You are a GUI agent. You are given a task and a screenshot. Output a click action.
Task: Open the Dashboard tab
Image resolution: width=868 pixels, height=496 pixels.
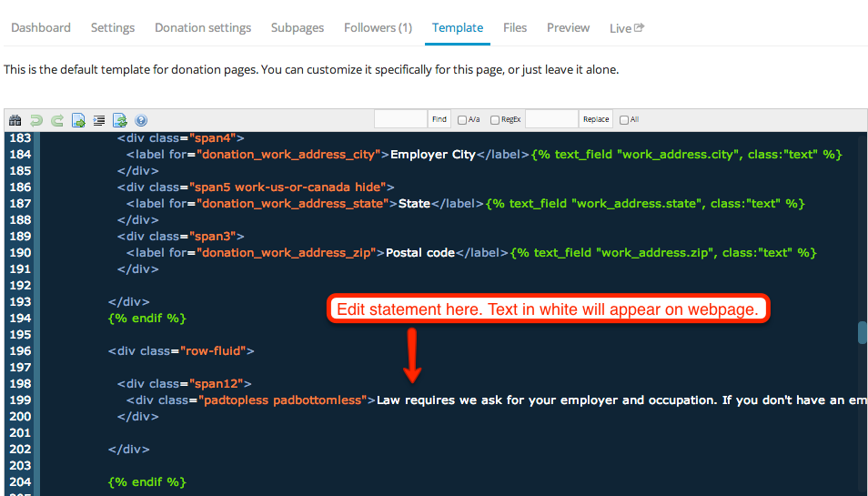coord(41,27)
